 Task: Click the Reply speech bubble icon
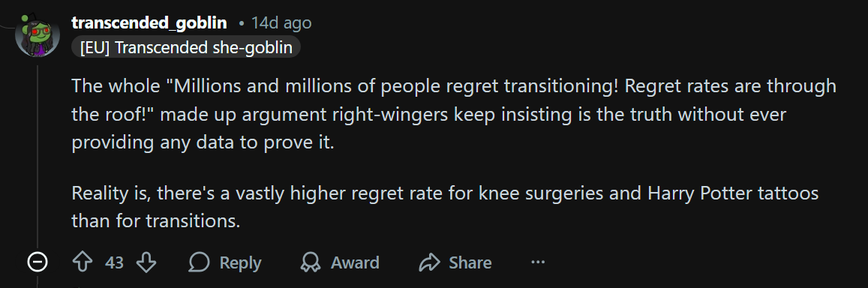(x=199, y=262)
